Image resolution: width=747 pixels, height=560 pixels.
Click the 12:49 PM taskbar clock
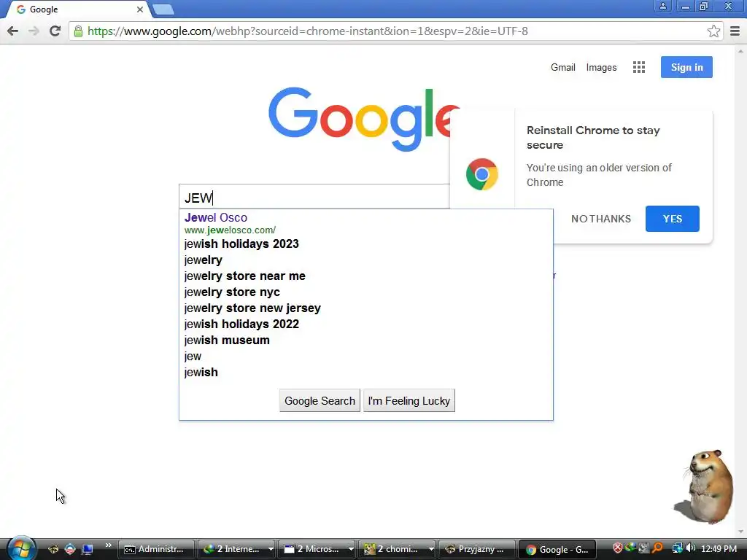[719, 548]
